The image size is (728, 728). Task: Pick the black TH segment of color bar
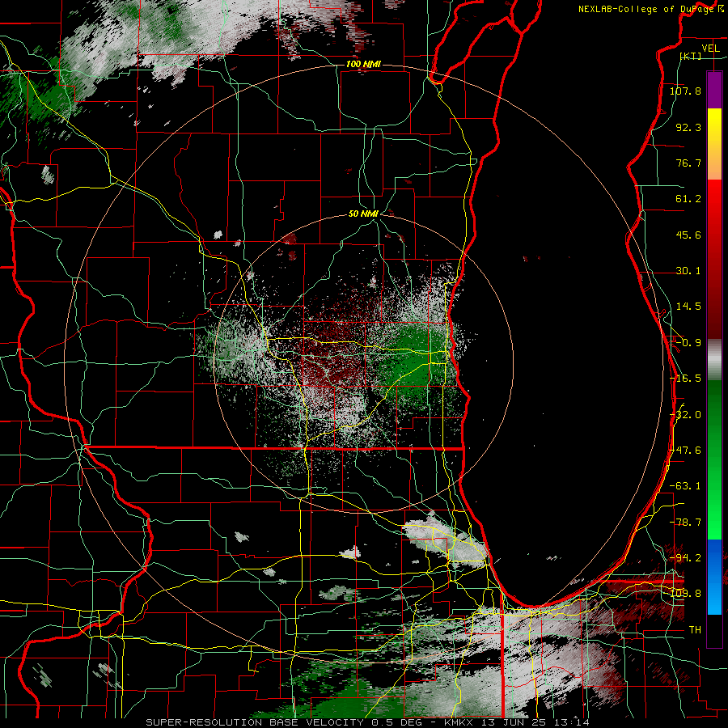point(714,630)
